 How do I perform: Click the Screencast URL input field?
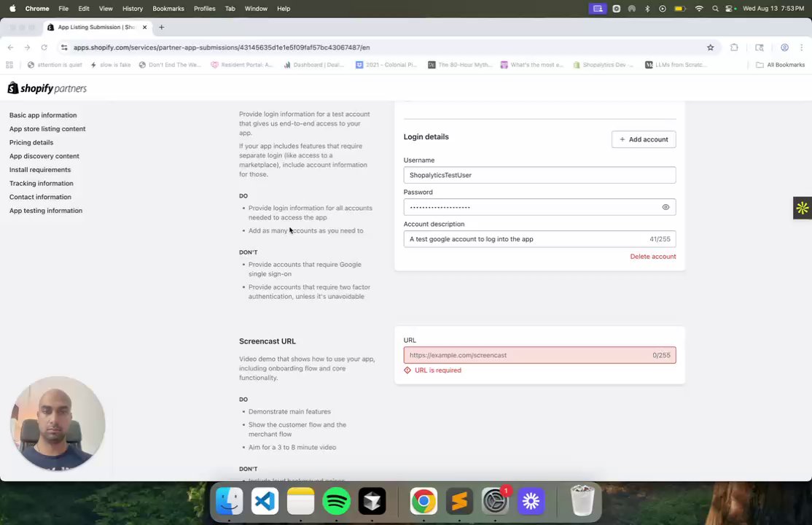[x=539, y=355]
